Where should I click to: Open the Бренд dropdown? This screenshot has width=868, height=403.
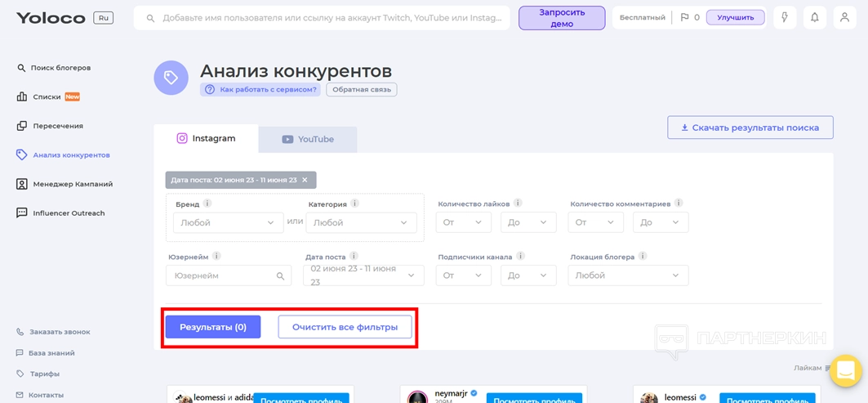coord(228,222)
